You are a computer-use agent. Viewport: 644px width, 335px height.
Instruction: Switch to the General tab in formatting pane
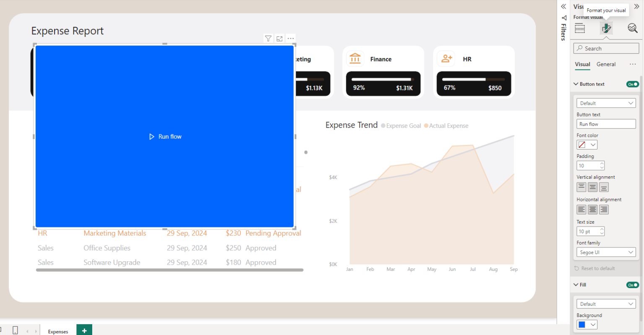[x=606, y=64]
